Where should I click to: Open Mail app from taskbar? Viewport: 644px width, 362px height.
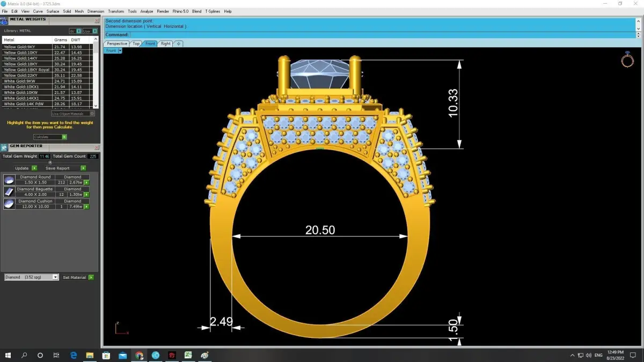[122, 356]
